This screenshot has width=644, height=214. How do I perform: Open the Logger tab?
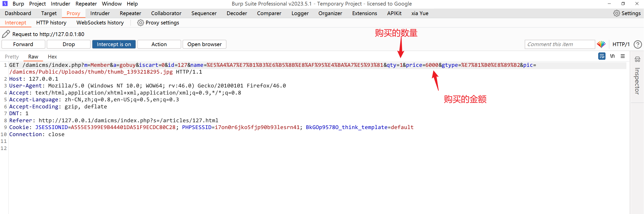pos(300,13)
